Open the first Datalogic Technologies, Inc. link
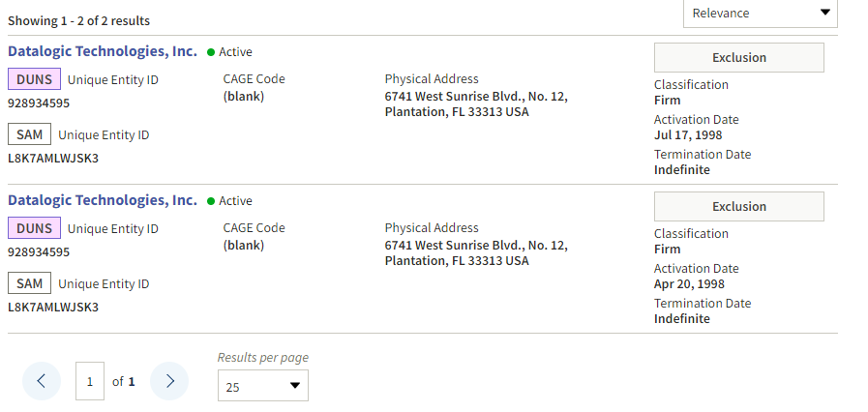Viewport: 868px width, 412px height. tap(103, 51)
